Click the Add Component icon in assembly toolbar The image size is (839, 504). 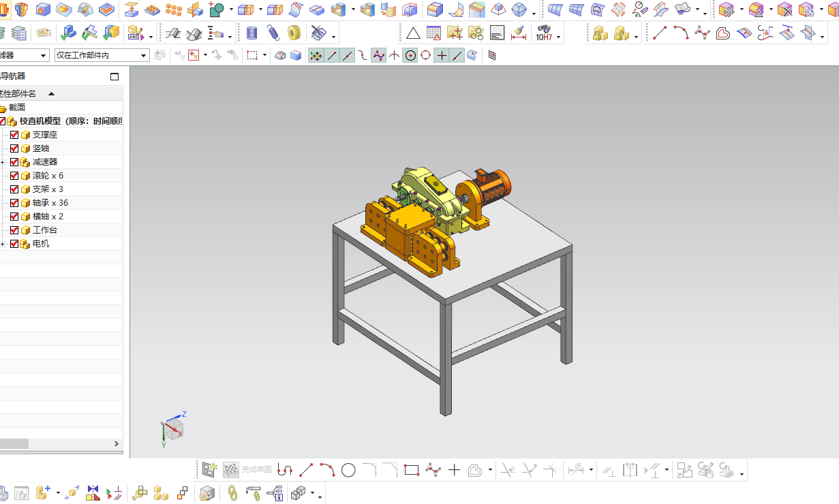click(44, 492)
